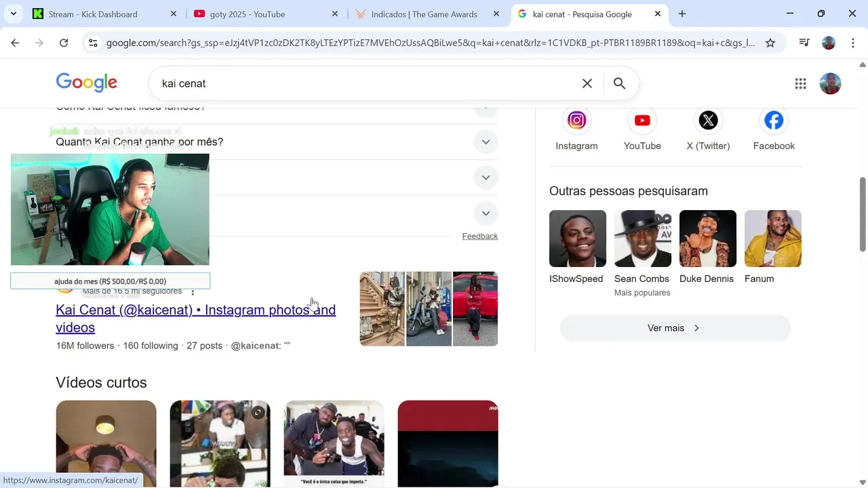
Task: Click the Feedback link
Action: pos(480,236)
